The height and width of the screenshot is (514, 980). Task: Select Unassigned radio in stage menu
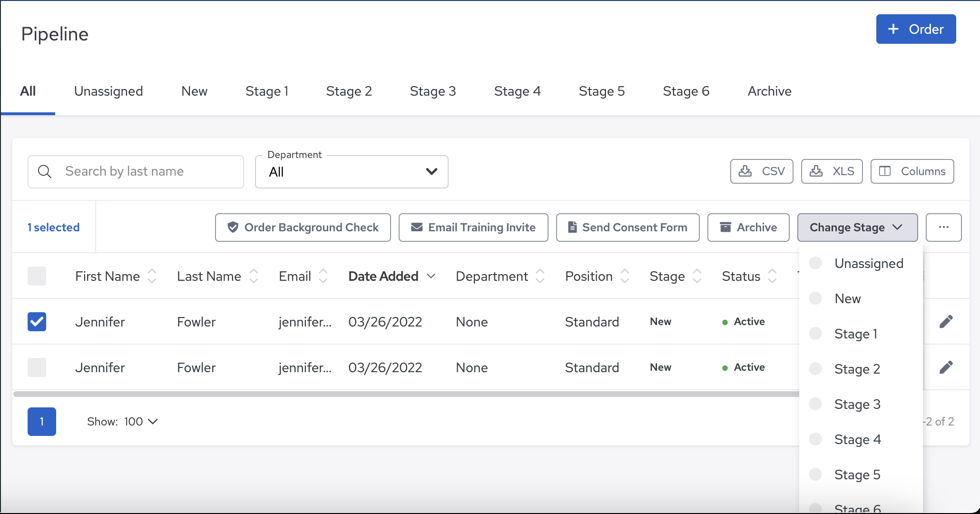point(815,263)
